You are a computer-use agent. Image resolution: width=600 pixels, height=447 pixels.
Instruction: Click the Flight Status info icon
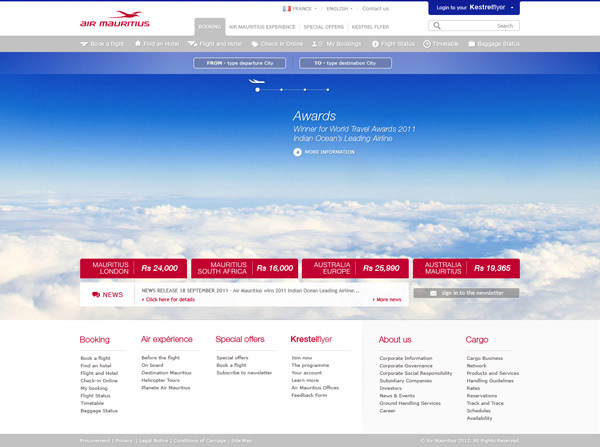click(x=375, y=44)
